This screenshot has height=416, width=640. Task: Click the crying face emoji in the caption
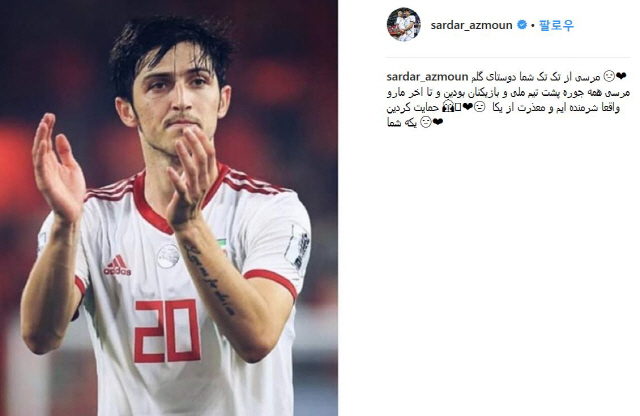(448, 107)
